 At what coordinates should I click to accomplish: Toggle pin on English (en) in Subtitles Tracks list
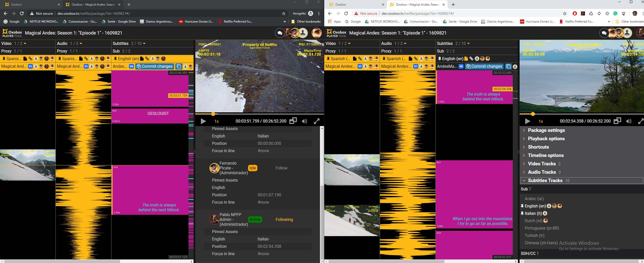coord(522,206)
